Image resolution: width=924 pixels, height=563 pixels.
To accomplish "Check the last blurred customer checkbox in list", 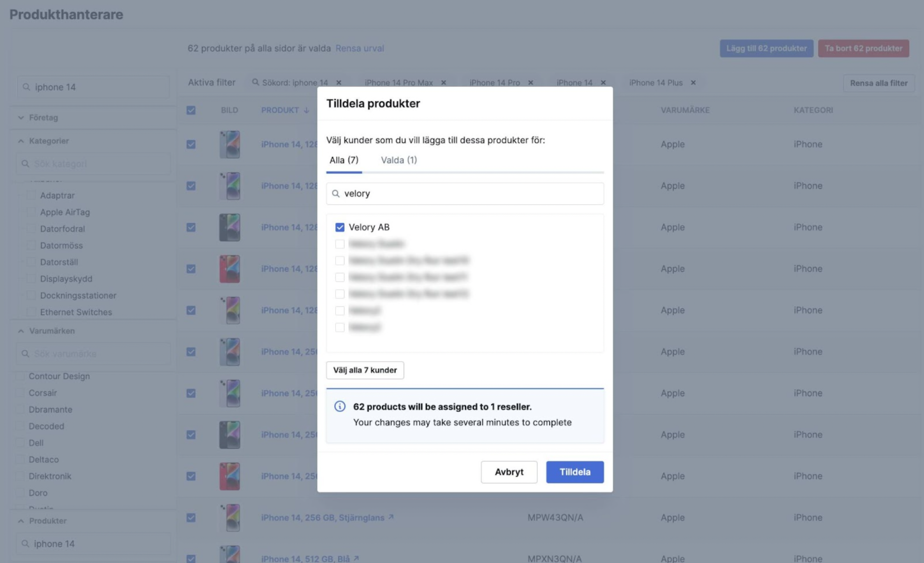I will (340, 327).
